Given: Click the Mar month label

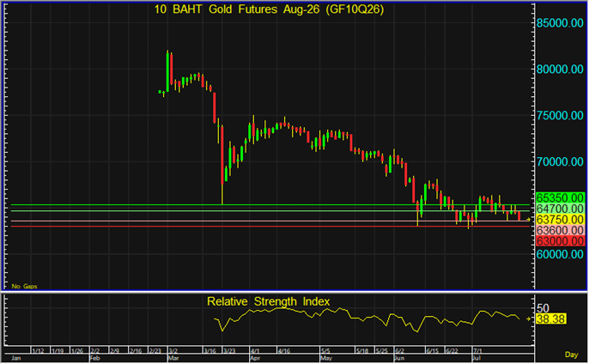Looking at the screenshot, I should pyautogui.click(x=173, y=359).
